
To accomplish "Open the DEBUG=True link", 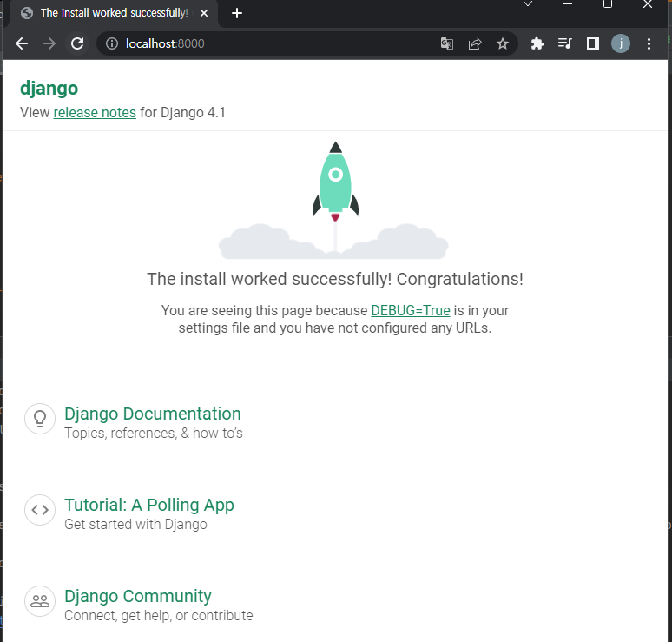I will point(411,310).
